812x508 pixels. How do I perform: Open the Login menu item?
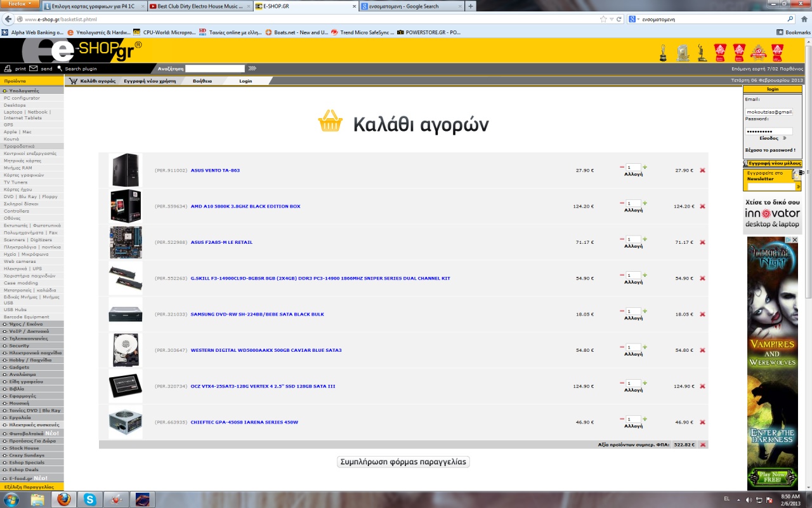(246, 81)
